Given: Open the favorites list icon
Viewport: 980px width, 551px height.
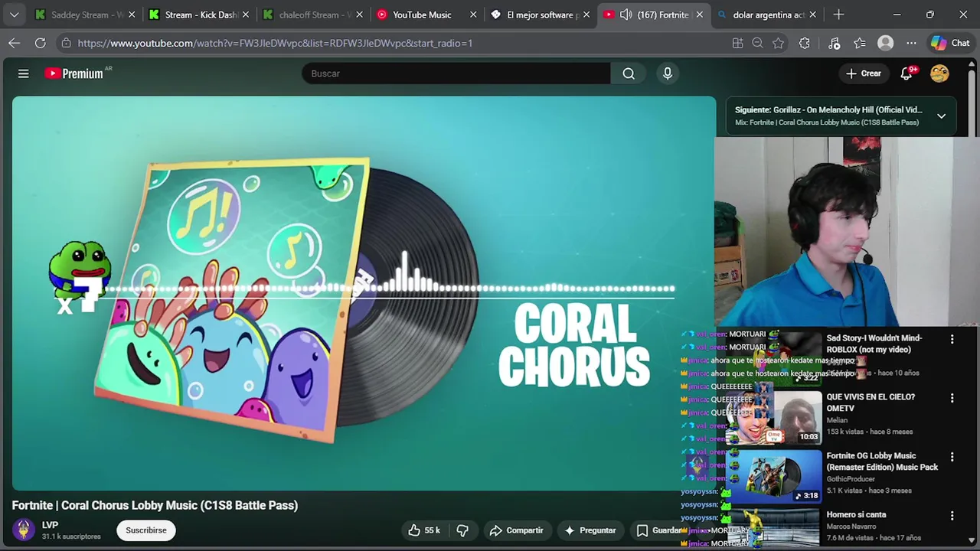Looking at the screenshot, I should (x=860, y=43).
